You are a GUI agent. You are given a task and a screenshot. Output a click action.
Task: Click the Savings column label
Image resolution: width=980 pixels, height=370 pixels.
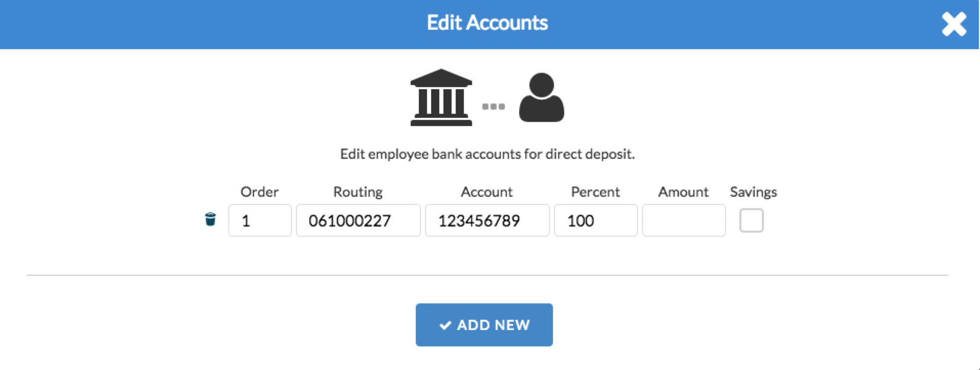(x=753, y=192)
